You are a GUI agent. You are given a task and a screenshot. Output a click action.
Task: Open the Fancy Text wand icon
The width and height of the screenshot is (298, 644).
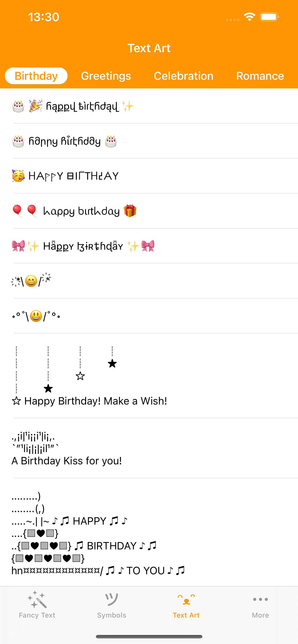pyautogui.click(x=37, y=599)
